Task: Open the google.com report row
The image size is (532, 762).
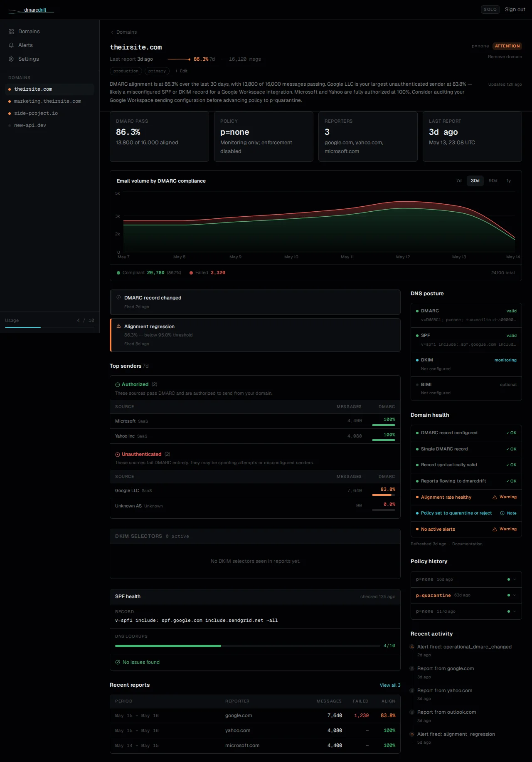Action: pyautogui.click(x=255, y=716)
